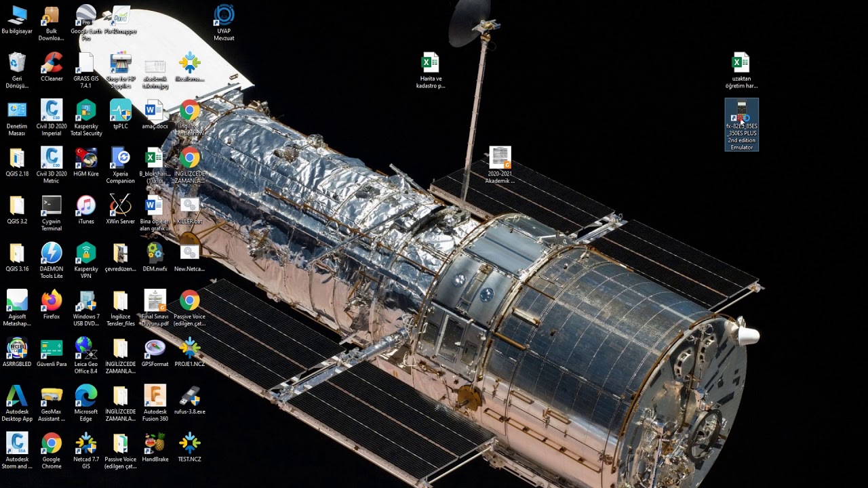Select the tpPLC shortcut
This screenshot has width=868, height=488.
121,115
